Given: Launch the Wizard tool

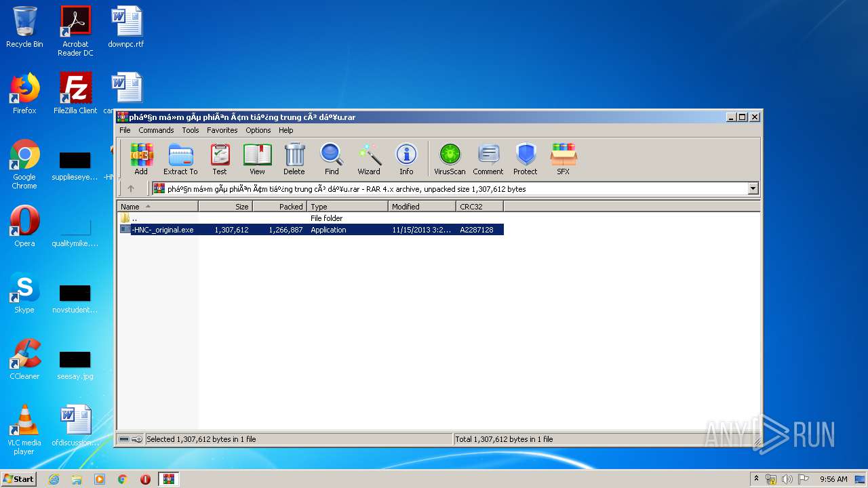Looking at the screenshot, I should [369, 159].
